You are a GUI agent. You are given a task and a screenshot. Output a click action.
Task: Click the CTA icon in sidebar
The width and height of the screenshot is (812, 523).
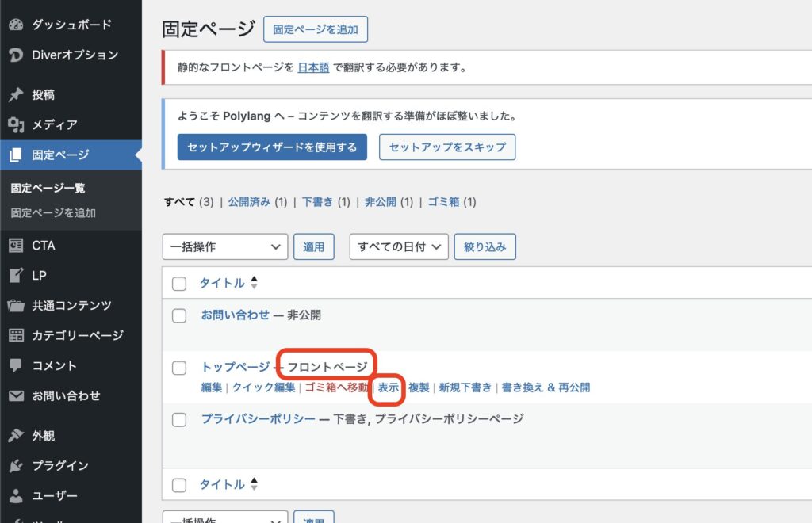tap(16, 246)
